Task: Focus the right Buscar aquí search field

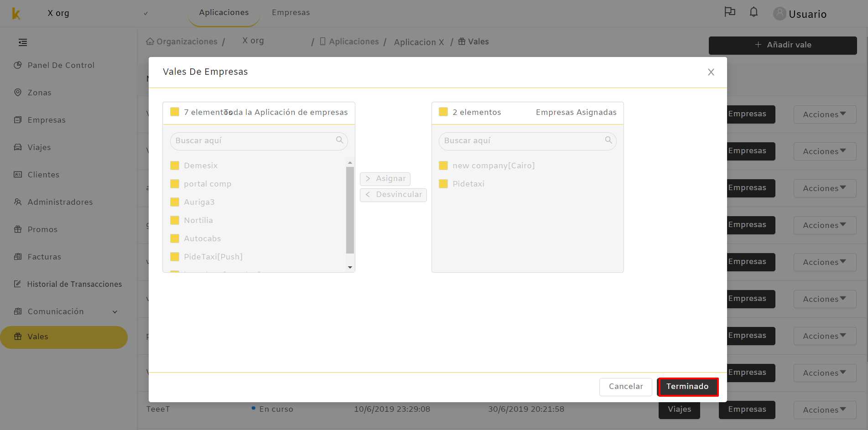Action: coord(527,141)
